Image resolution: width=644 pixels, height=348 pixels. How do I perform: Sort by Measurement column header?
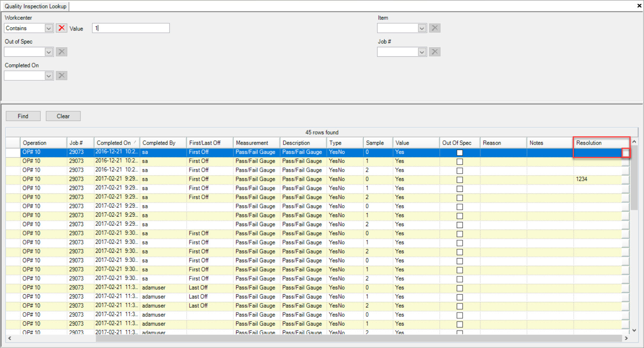pos(257,143)
